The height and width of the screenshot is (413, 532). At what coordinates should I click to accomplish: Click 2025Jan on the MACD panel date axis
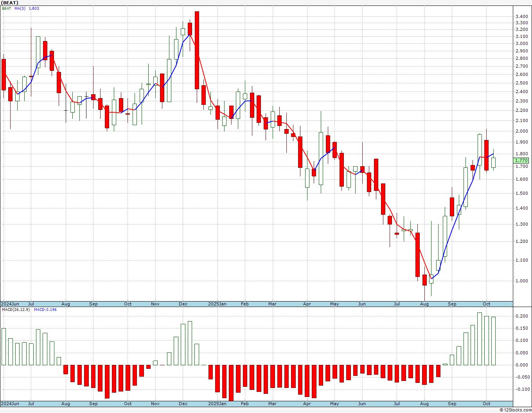coord(217,404)
